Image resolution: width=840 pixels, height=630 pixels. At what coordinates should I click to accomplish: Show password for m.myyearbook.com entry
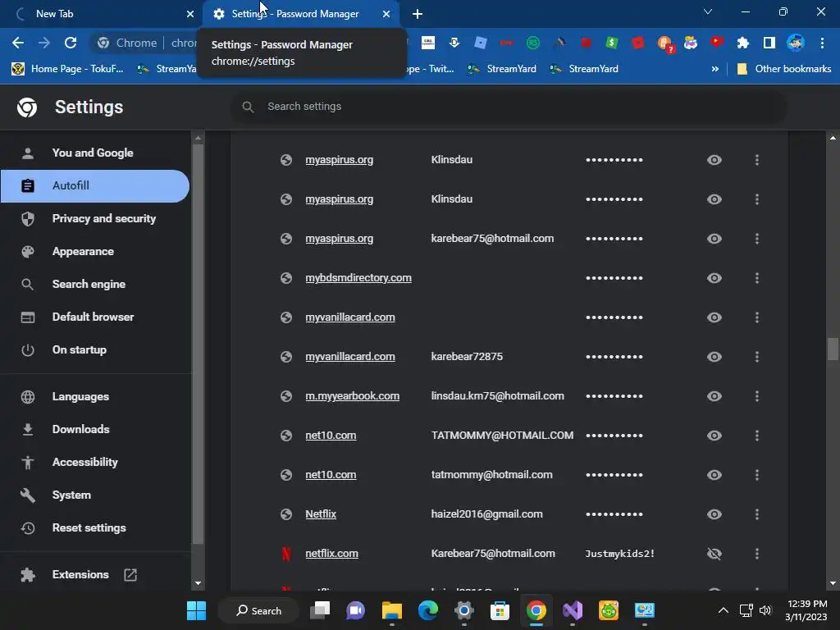click(x=714, y=396)
